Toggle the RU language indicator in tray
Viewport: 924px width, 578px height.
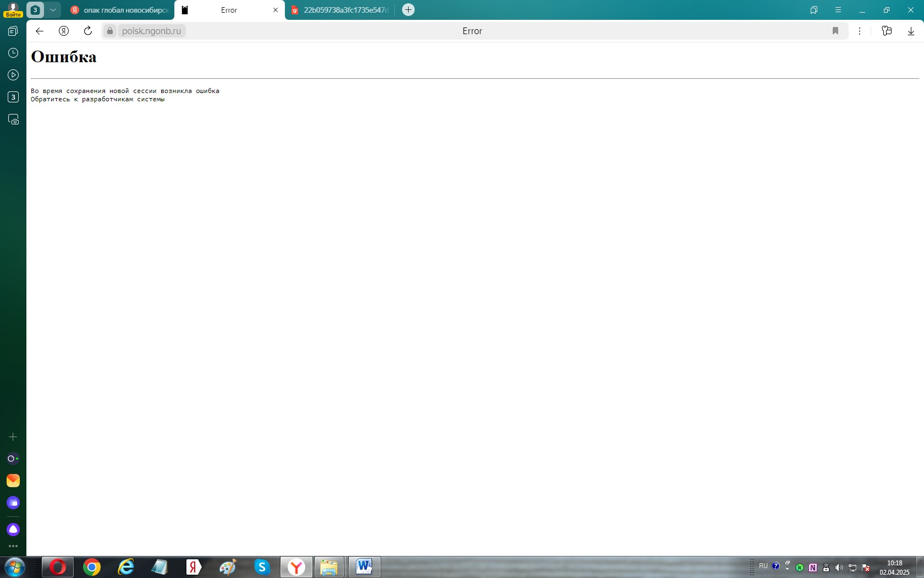tap(763, 566)
